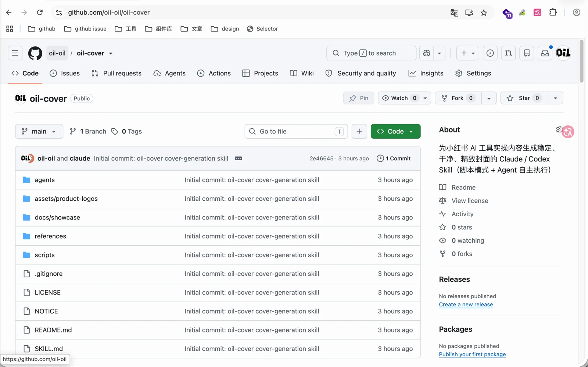The image size is (588, 367).
Task: Open pull requests icon in header
Action: (x=508, y=53)
